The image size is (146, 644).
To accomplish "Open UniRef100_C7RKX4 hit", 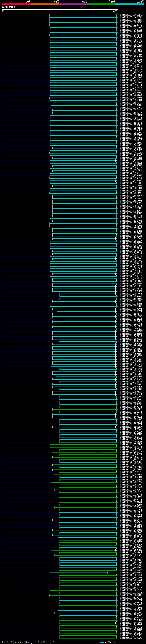I will tap(131, 601).
